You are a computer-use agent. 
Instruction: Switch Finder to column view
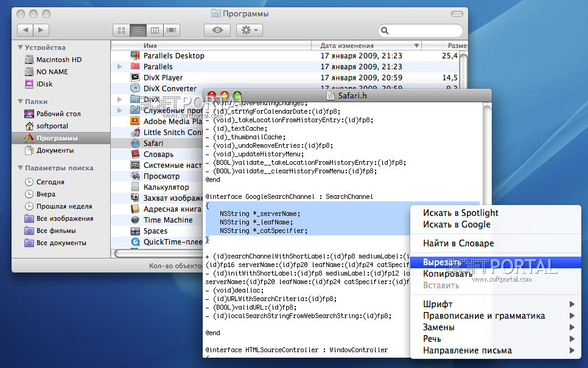[x=155, y=30]
